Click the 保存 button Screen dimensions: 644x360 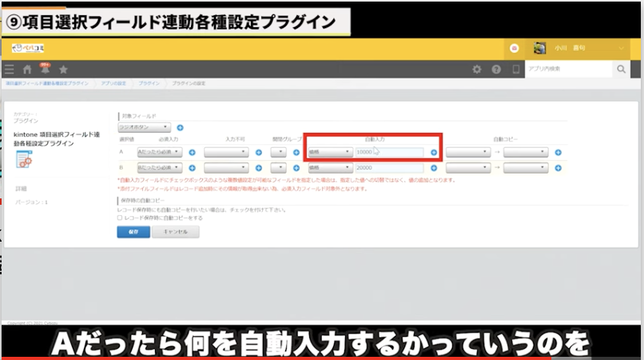click(133, 232)
